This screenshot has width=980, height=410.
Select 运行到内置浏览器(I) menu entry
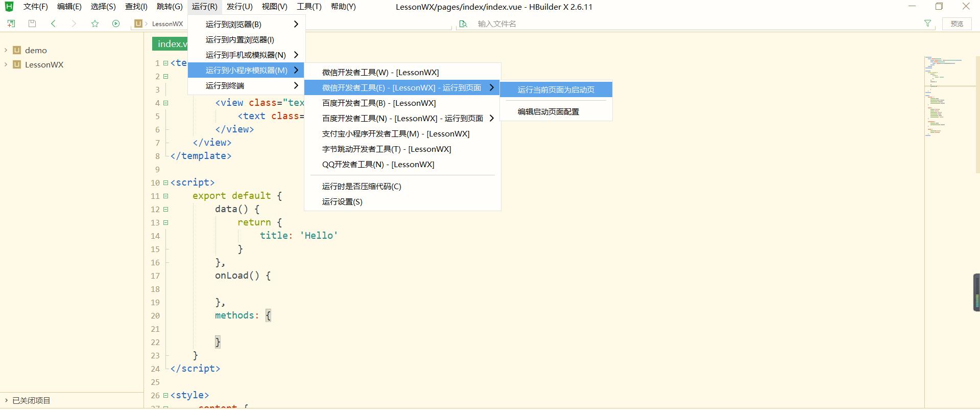coord(247,39)
